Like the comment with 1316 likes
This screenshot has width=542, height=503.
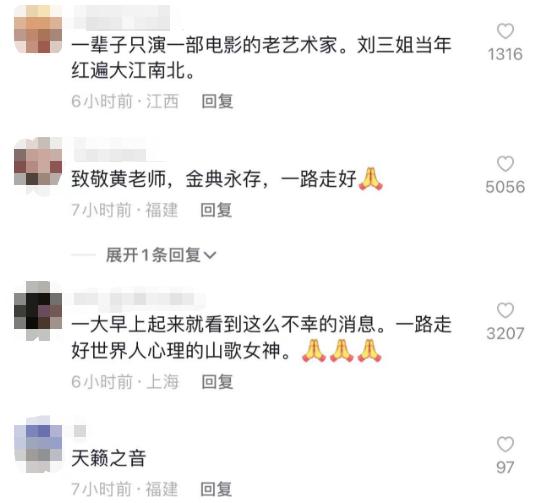[505, 31]
